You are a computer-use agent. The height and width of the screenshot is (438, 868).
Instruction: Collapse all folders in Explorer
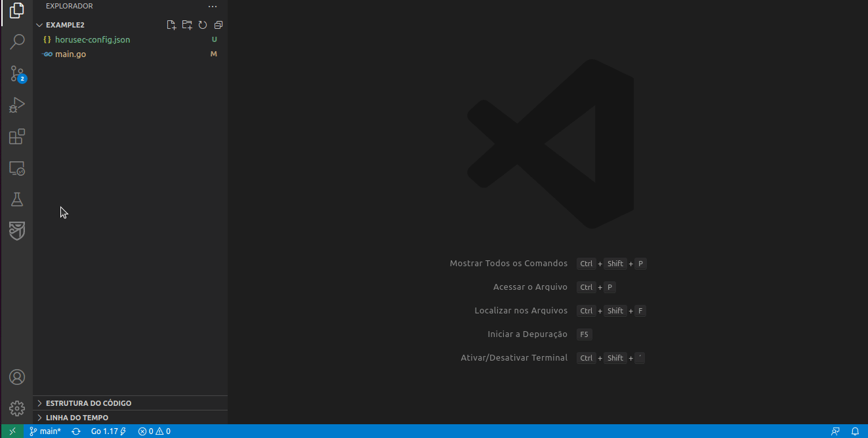[218, 25]
